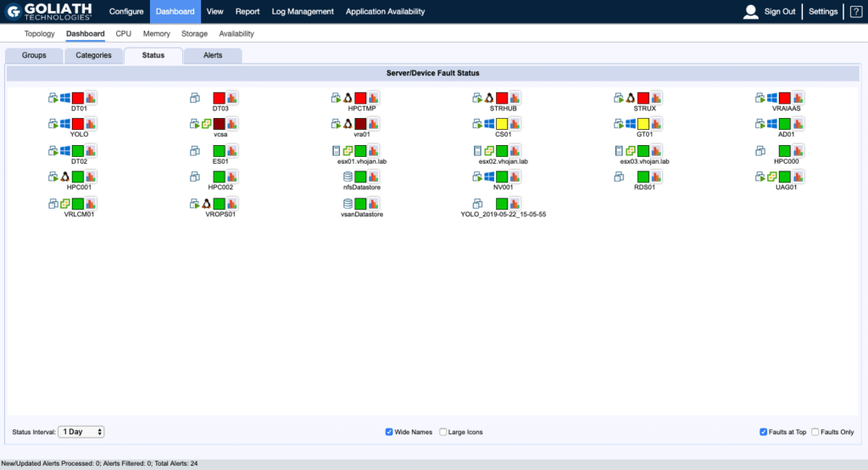Click the user profile icon beside Sign Out
868x470 pixels.
tap(750, 12)
